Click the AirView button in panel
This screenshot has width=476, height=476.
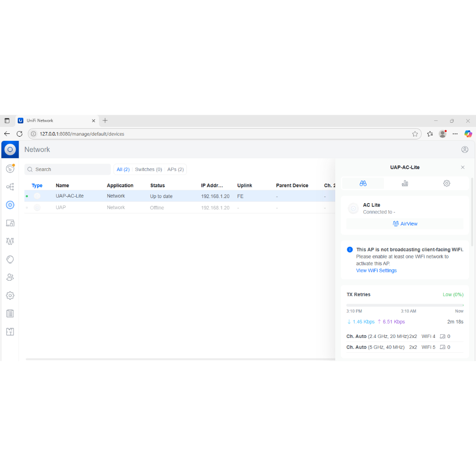(x=405, y=224)
